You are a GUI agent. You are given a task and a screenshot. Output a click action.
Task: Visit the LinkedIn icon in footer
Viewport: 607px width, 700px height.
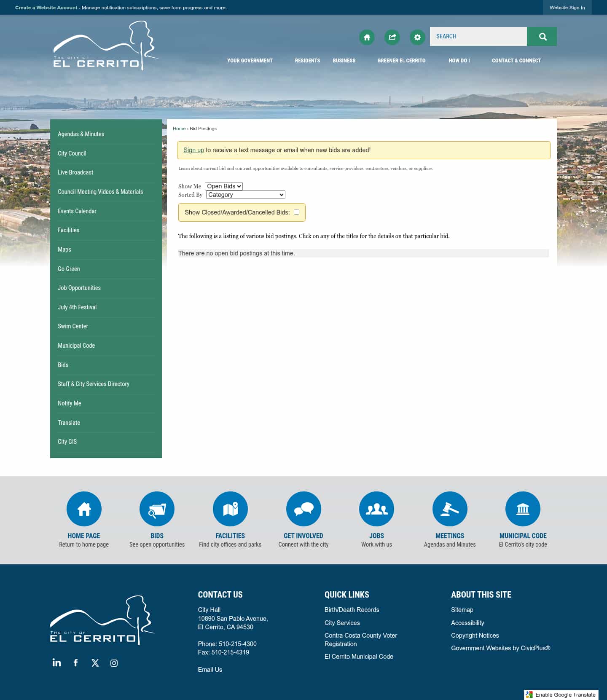click(56, 662)
